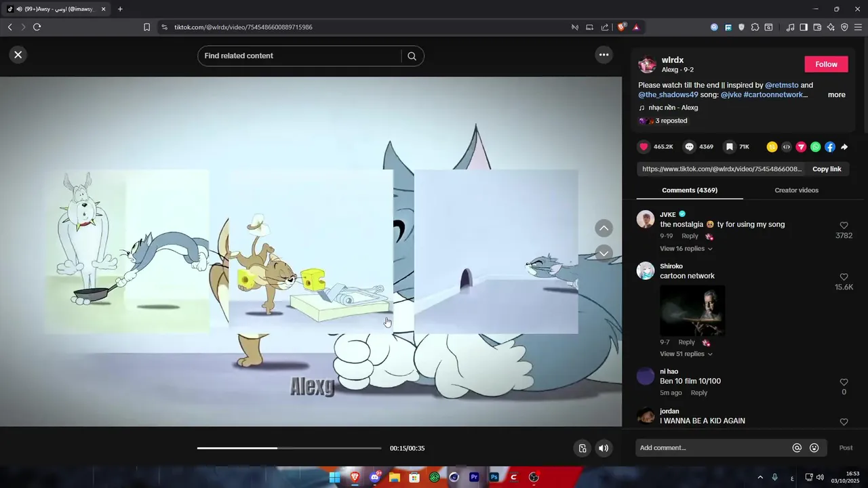Click the search magnifier in related content
The image size is (868, 488).
click(412, 56)
